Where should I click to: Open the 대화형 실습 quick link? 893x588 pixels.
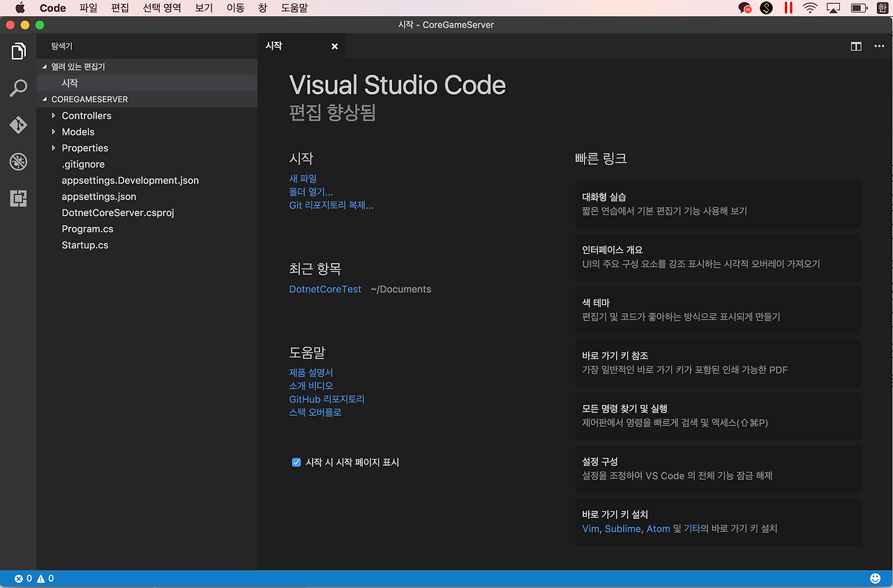[x=718, y=204]
